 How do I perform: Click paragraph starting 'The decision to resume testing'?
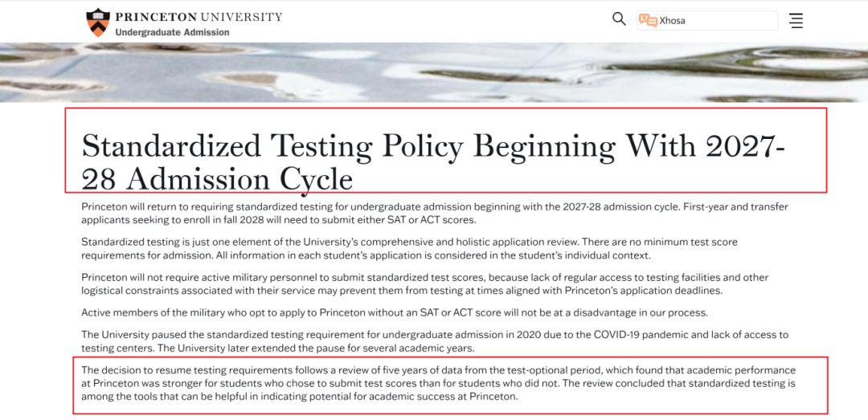[434, 383]
